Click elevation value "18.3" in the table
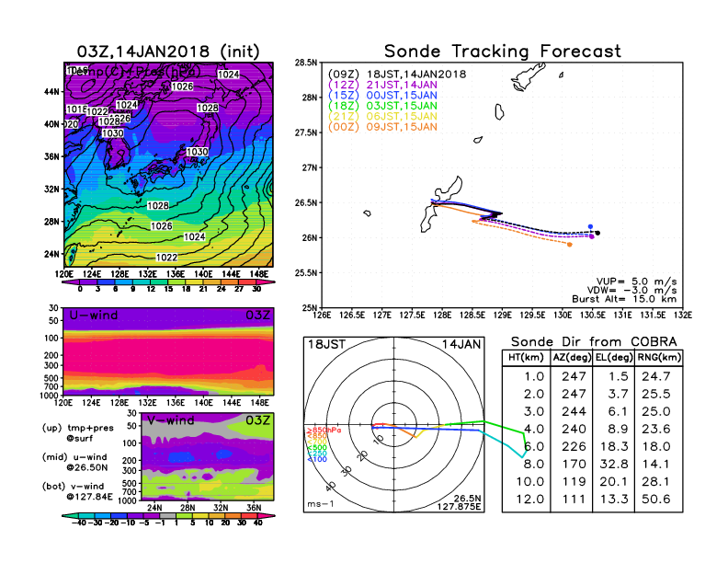 [614, 446]
